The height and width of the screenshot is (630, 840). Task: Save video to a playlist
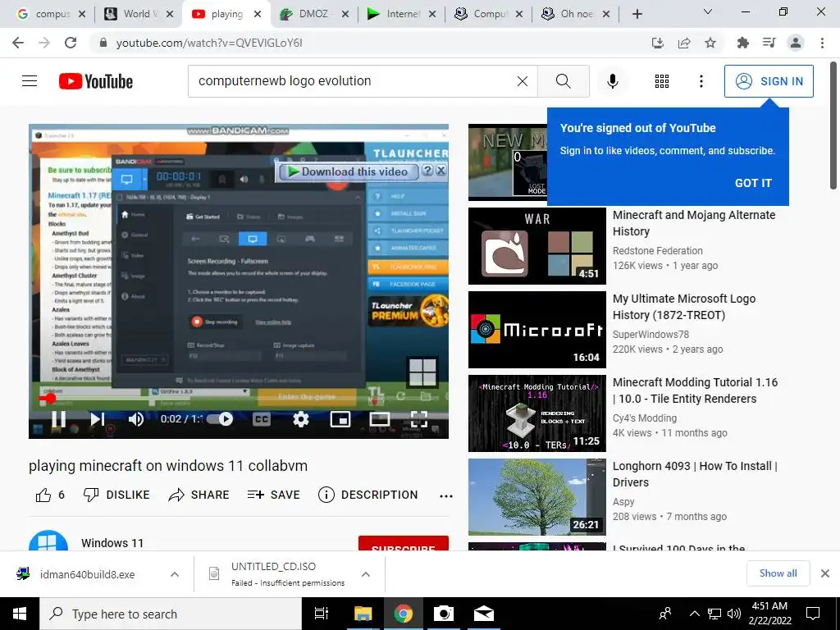tap(274, 495)
